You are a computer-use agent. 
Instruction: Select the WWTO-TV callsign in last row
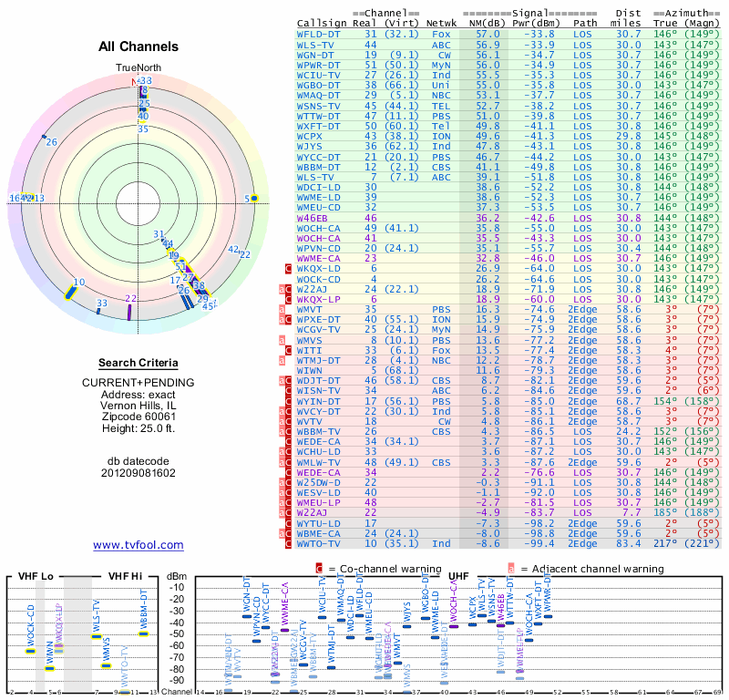[319, 543]
